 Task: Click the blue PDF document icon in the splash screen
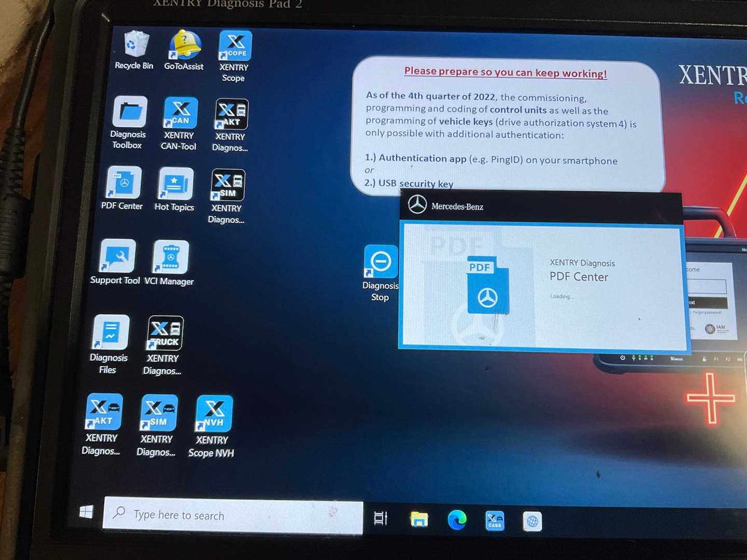pos(488,285)
